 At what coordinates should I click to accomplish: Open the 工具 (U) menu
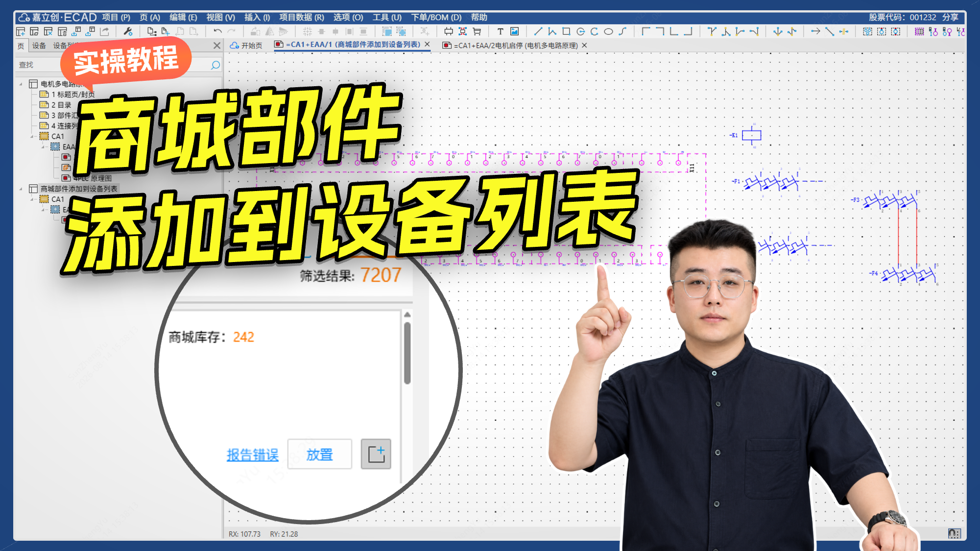tap(387, 17)
